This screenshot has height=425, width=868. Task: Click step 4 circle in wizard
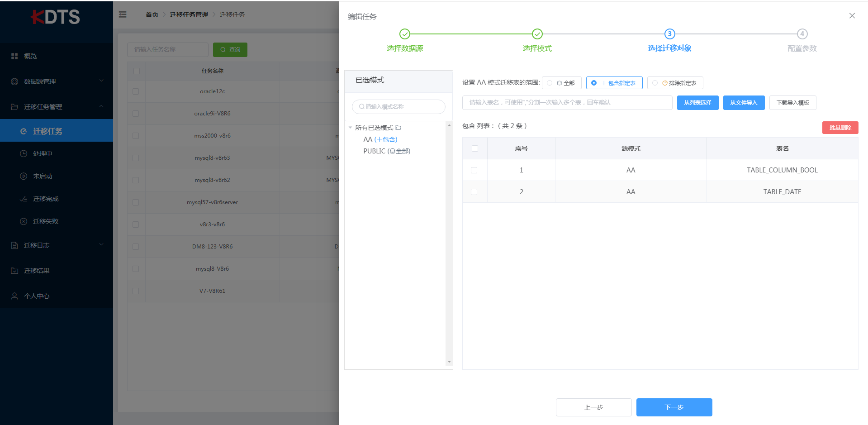point(802,34)
